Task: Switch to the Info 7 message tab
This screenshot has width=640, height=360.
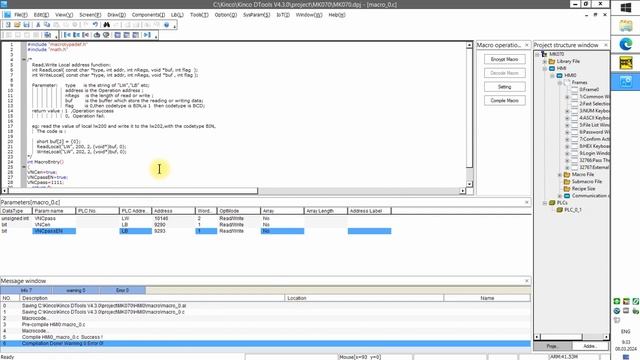Action: (x=26, y=290)
